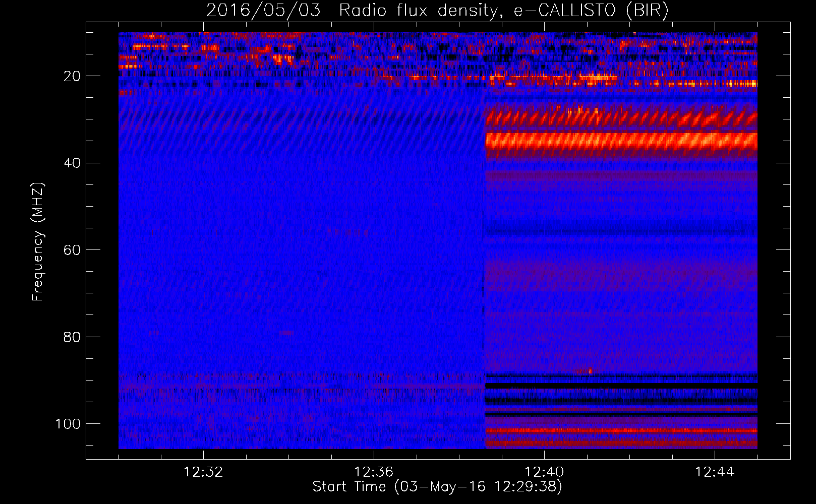Click the 12:32 time tick label

coord(203,472)
